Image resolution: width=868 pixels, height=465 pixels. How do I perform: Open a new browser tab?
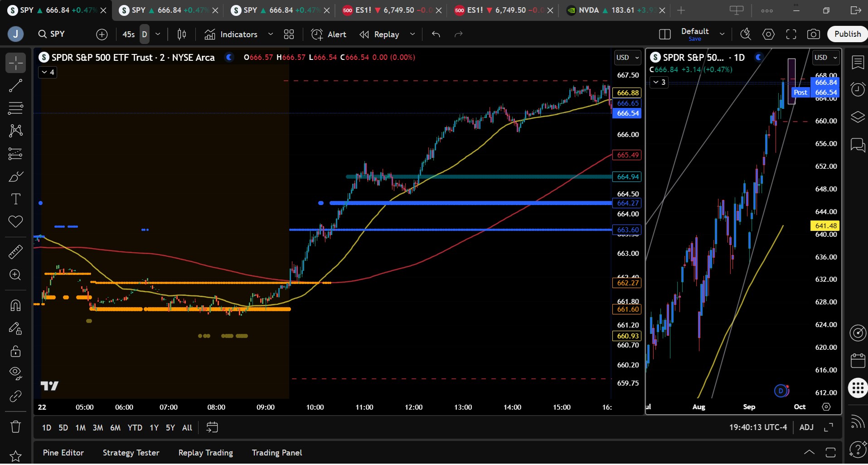click(x=681, y=10)
